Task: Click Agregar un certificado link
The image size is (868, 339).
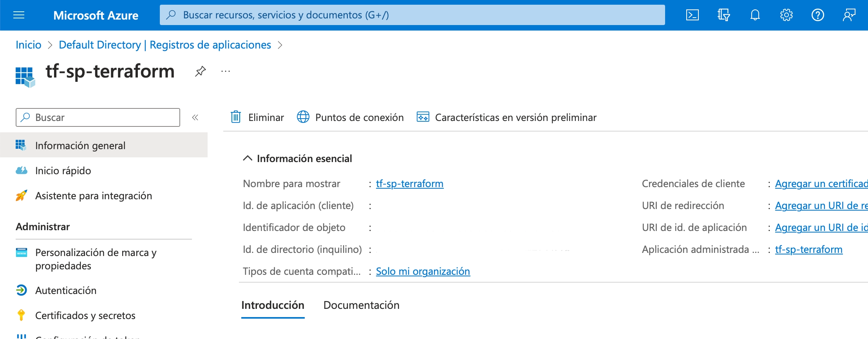Action: [x=821, y=184]
